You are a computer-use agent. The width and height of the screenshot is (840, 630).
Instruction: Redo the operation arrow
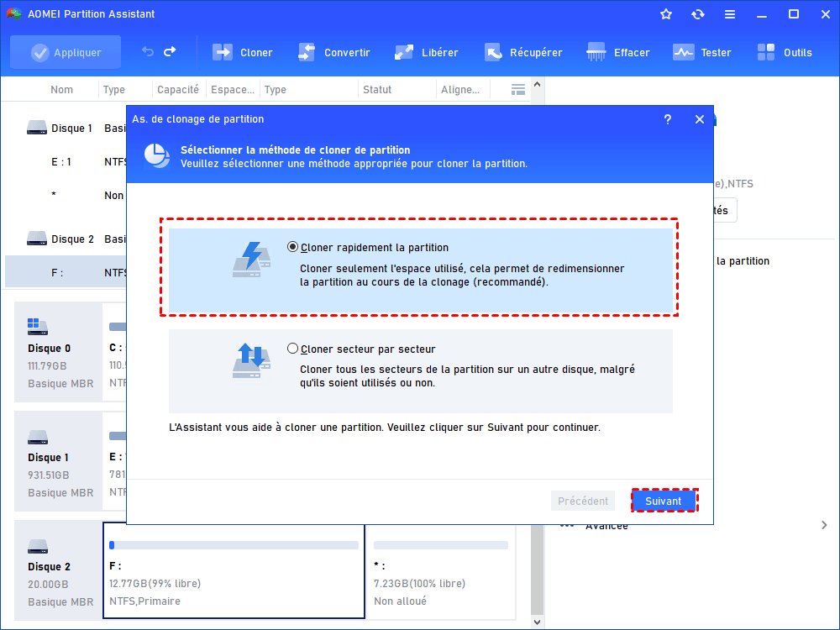click(170, 51)
